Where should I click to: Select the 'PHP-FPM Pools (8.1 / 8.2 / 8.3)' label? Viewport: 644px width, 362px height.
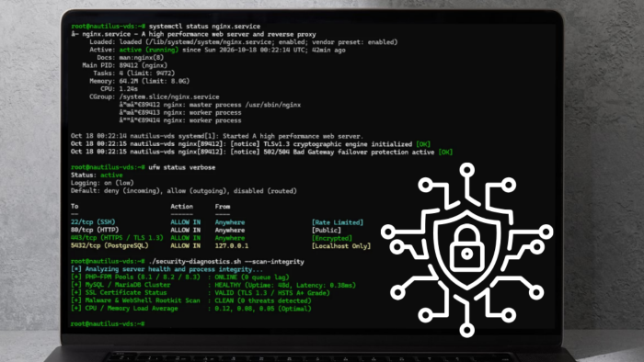(x=143, y=277)
